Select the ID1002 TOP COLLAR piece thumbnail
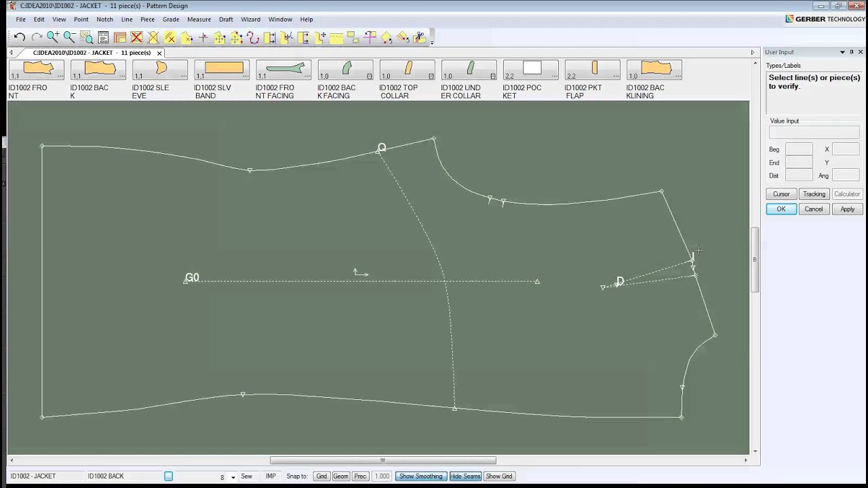This screenshot has height=488, width=868. coord(407,70)
